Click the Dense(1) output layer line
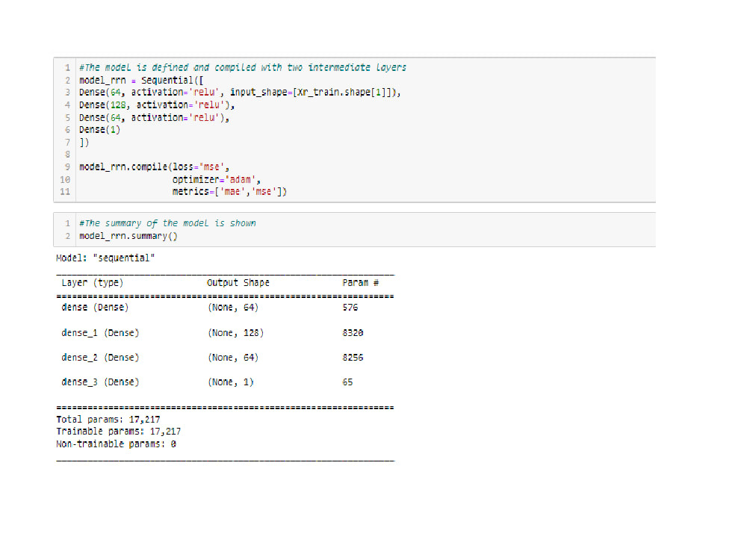Screen dimensions: 747x560 [x=99, y=129]
